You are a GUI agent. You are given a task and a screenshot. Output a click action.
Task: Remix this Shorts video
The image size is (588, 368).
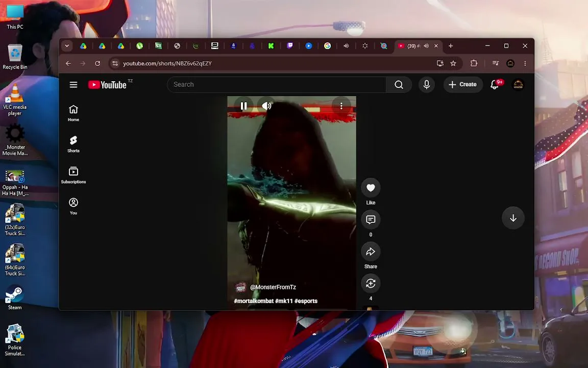[x=371, y=284]
